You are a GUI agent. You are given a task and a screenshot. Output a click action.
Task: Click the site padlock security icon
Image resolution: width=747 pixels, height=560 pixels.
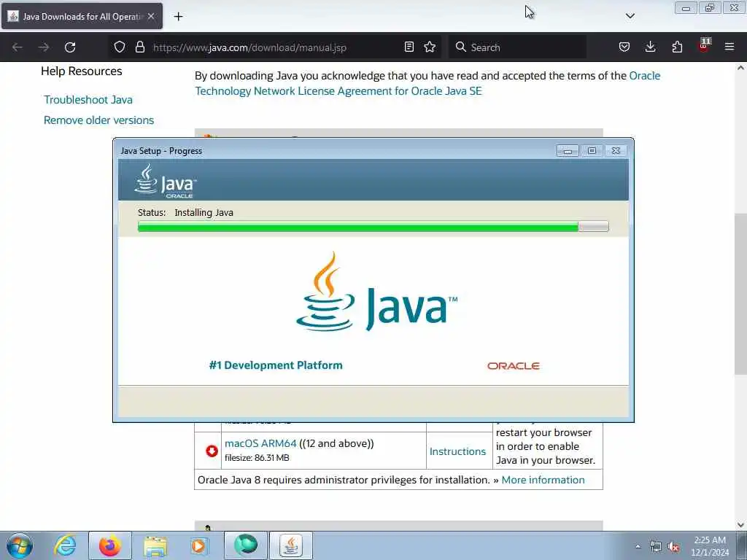point(139,47)
